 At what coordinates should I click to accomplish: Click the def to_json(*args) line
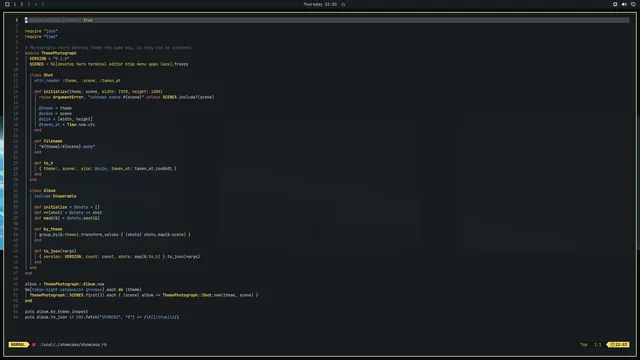coord(55,251)
